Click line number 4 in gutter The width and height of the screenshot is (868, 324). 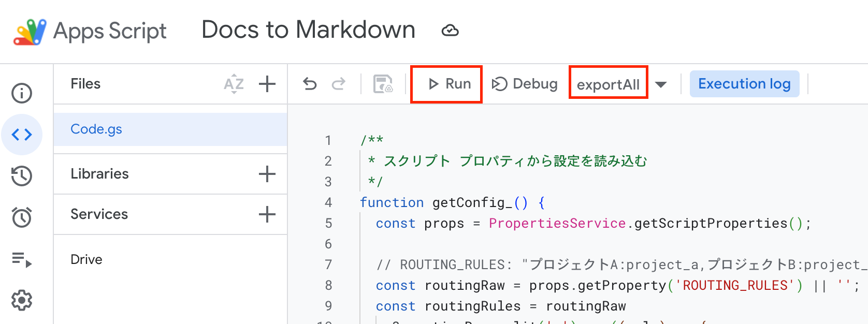(x=328, y=202)
